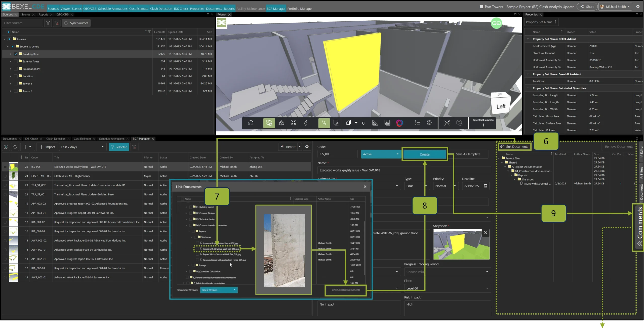Activate the walk mode person icon
644x333 pixels.
click(306, 123)
